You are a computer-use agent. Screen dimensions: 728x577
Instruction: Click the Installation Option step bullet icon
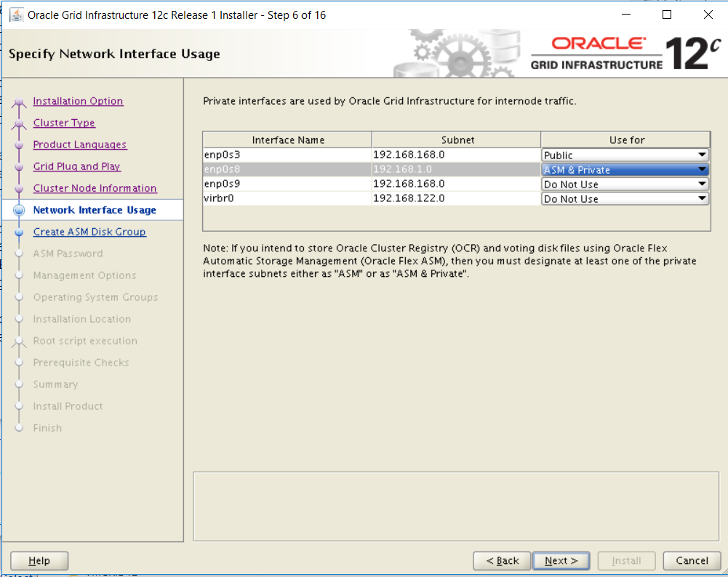pos(19,102)
